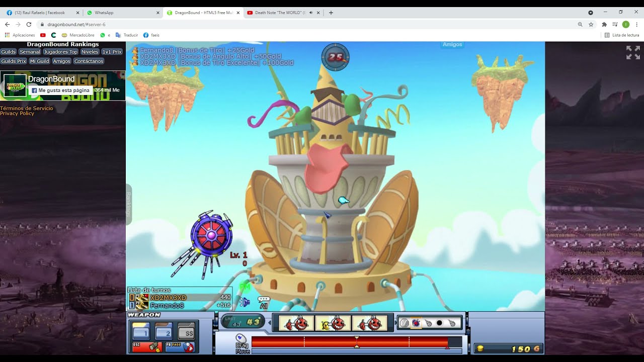The image size is (644, 362).
Task: Click the game fullscreen arrows icon
Action: [633, 52]
